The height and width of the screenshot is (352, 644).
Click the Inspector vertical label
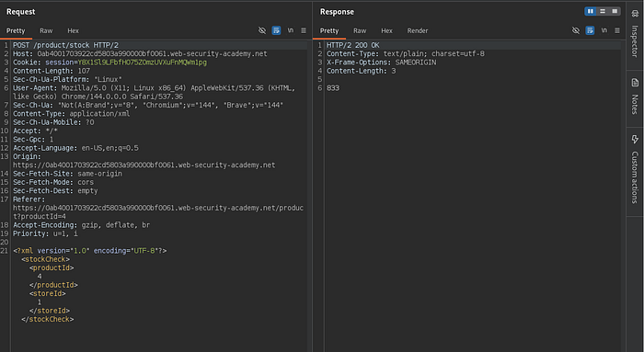pos(635,41)
